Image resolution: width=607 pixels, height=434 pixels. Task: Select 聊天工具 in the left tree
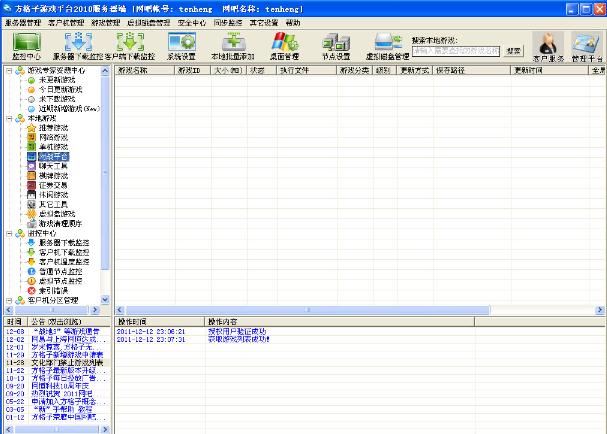point(56,166)
